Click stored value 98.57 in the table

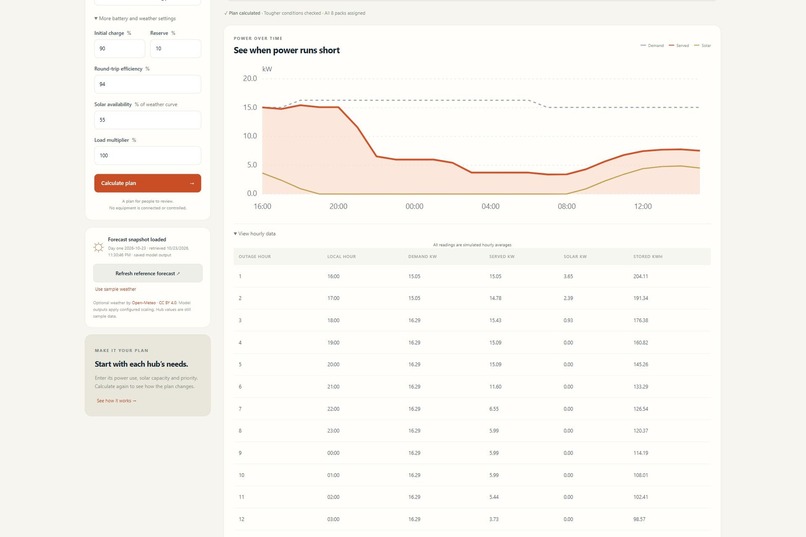[x=639, y=520]
